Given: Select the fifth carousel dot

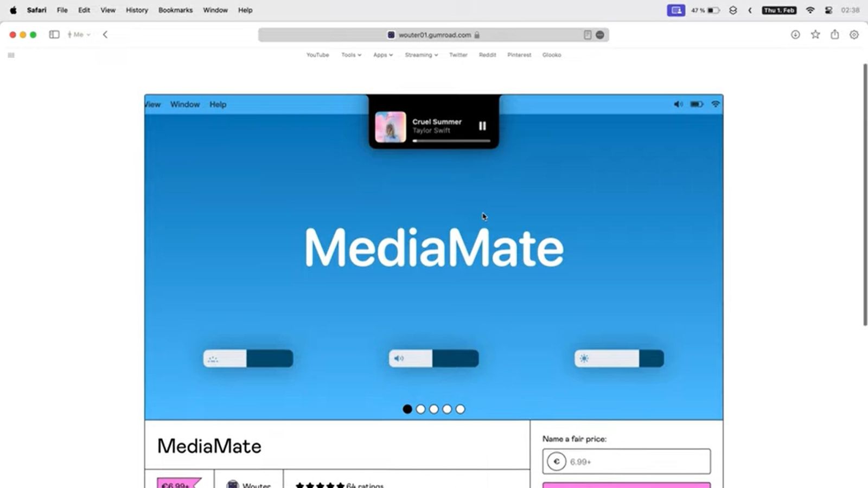Looking at the screenshot, I should (x=460, y=409).
